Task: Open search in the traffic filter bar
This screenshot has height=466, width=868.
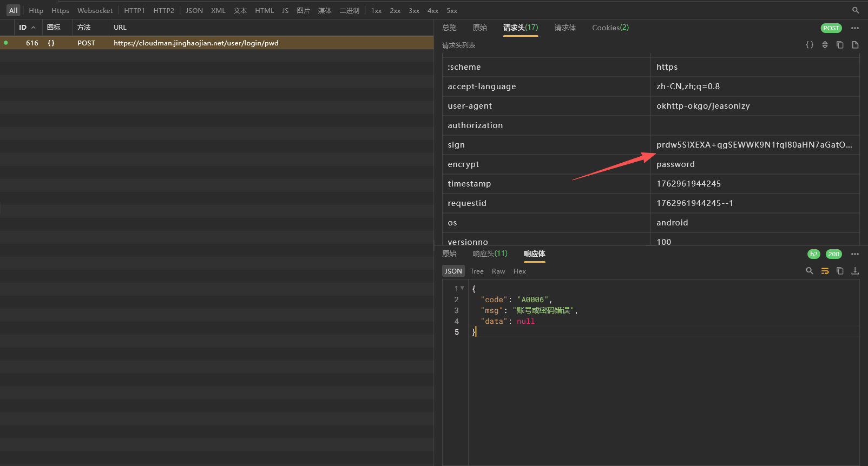Action: (856, 10)
